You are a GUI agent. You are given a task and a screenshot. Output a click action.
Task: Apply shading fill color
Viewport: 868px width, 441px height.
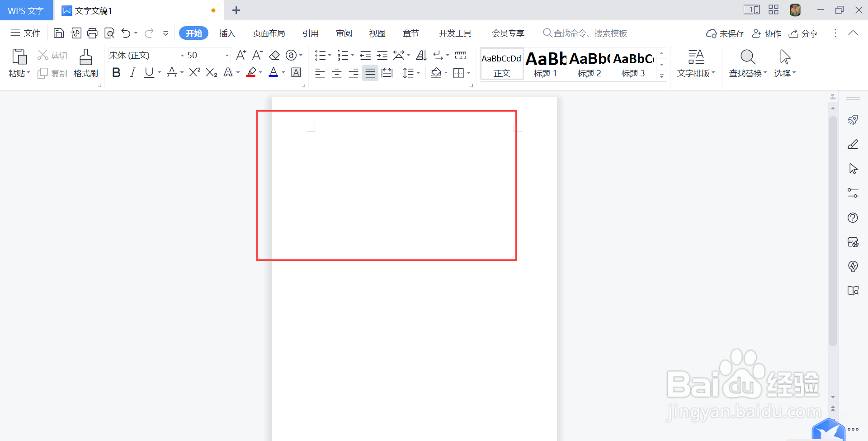[x=436, y=73]
